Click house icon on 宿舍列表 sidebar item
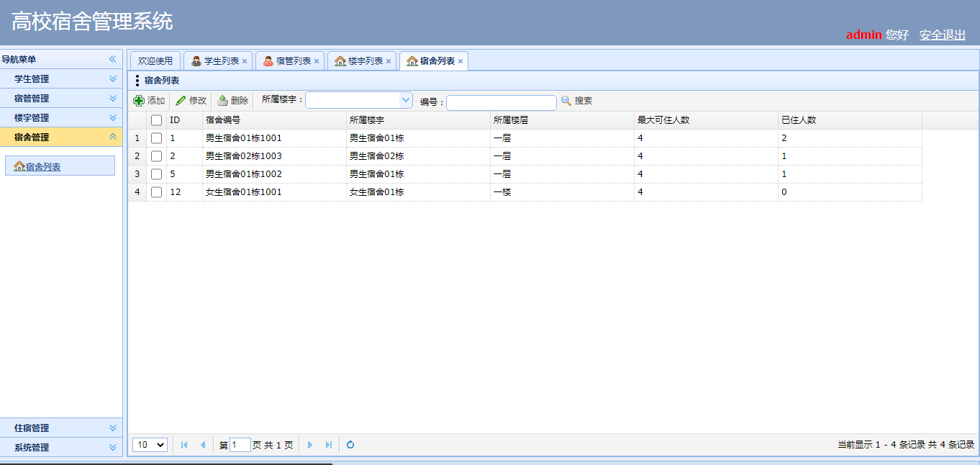 19,166
